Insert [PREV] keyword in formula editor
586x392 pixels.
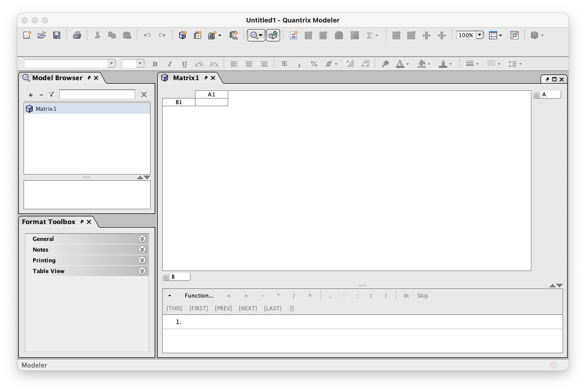tap(223, 308)
